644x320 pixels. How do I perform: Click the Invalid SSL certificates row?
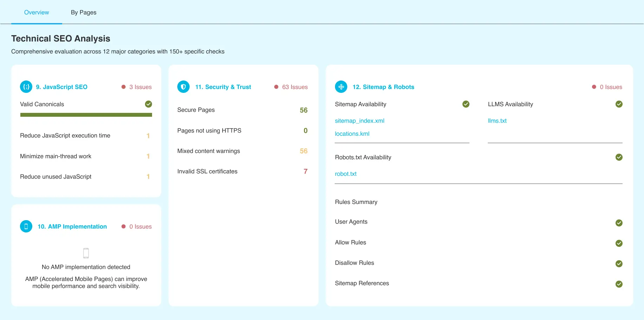tap(242, 171)
